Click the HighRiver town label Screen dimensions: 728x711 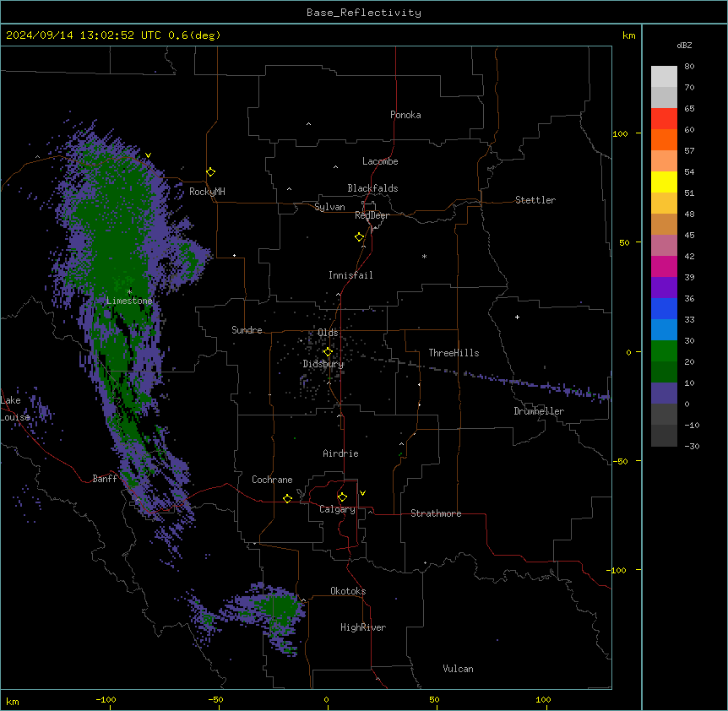point(363,627)
